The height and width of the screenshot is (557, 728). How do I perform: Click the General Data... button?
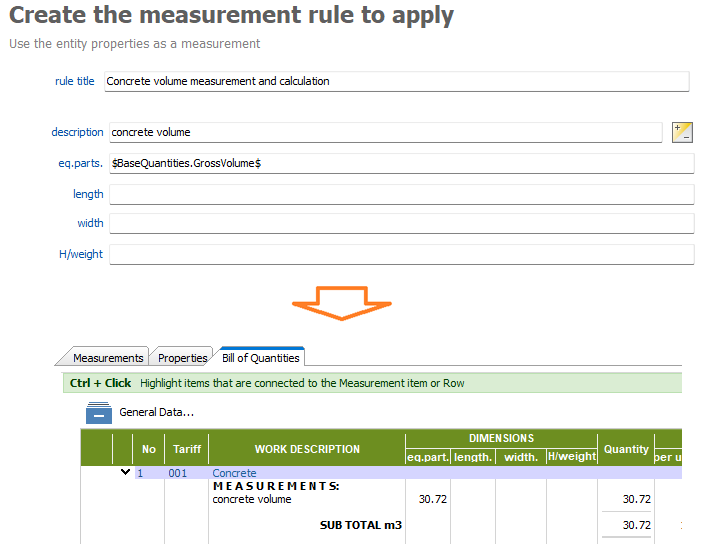pyautogui.click(x=156, y=412)
